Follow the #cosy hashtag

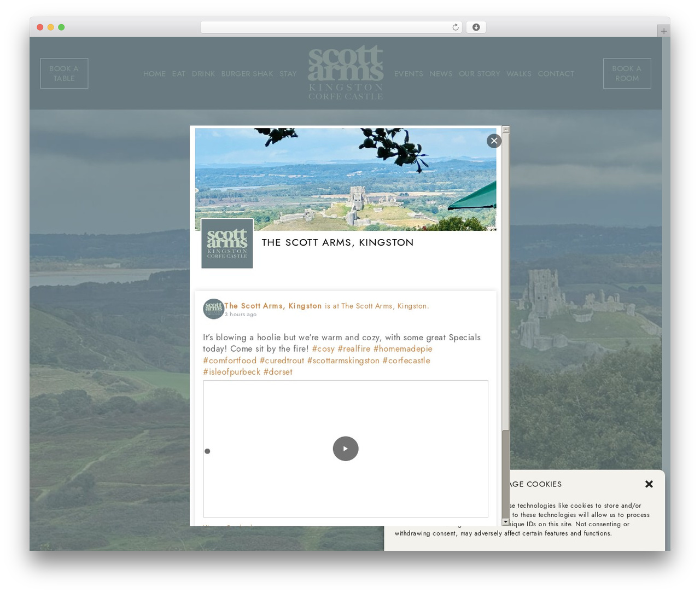(323, 348)
